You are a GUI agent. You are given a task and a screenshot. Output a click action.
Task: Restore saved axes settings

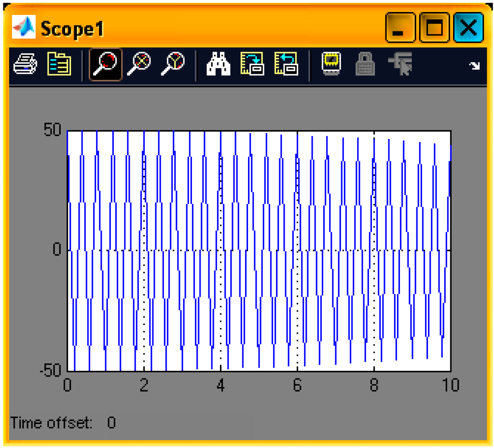(x=286, y=65)
